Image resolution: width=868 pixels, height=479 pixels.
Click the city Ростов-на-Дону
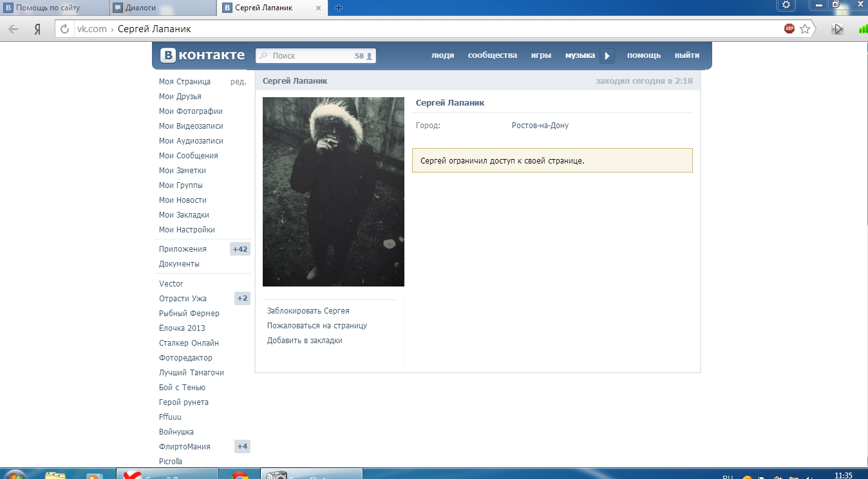[540, 126]
